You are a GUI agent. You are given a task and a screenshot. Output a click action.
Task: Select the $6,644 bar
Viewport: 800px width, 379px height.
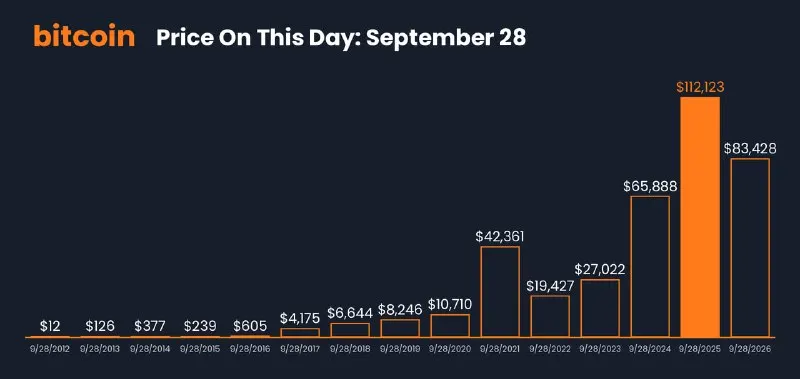(350, 330)
